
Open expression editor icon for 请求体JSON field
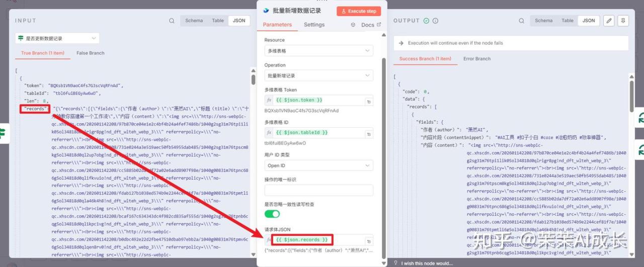pos(369,241)
